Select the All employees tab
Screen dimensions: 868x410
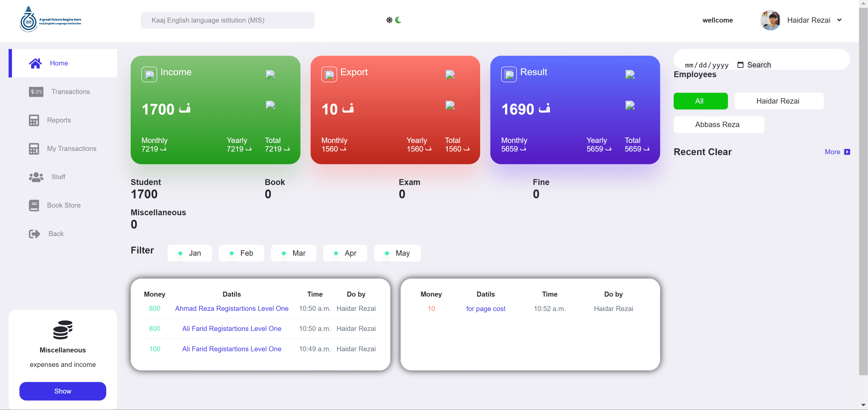(x=701, y=101)
